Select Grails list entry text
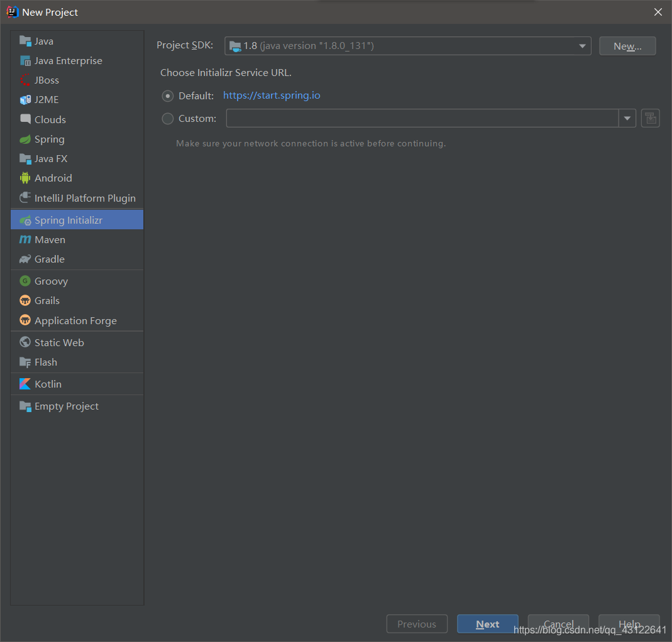 click(47, 301)
